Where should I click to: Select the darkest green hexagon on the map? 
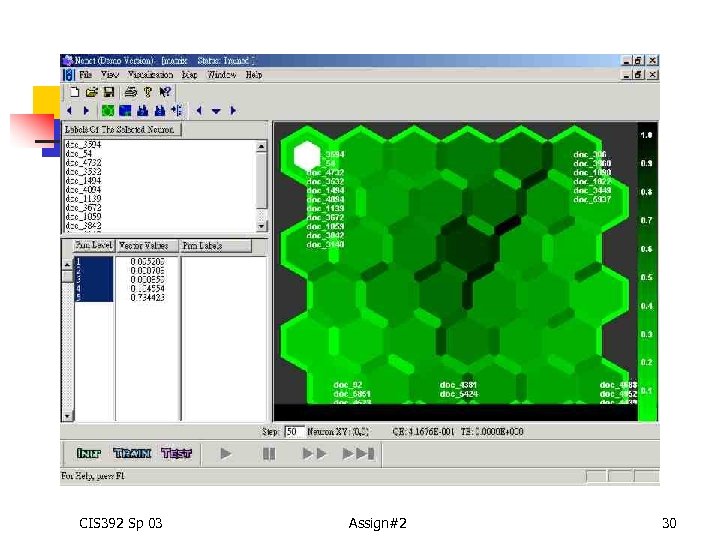pyautogui.click(x=467, y=247)
